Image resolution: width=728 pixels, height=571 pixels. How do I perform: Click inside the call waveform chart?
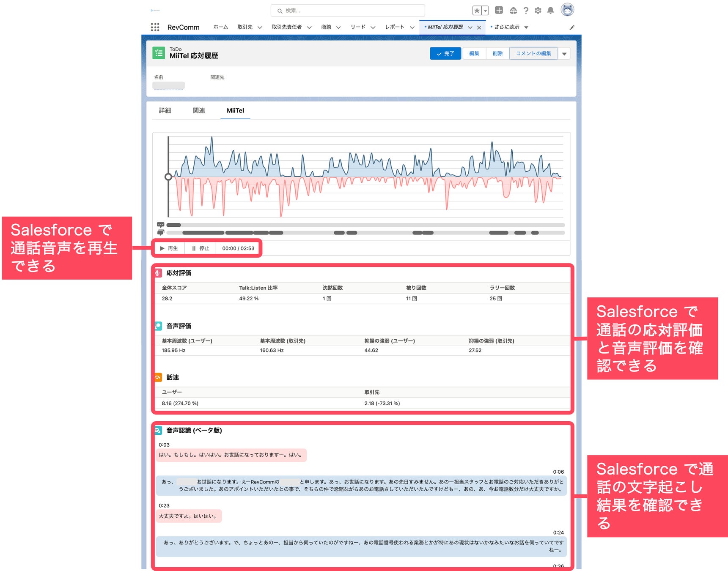click(x=365, y=177)
